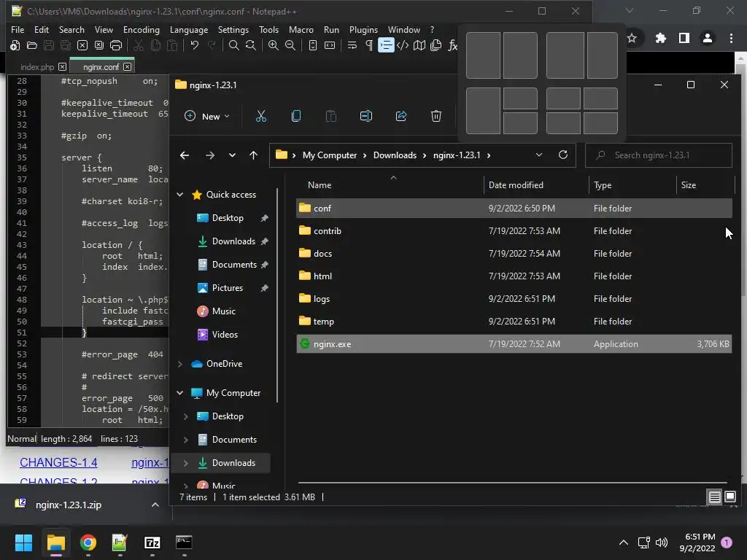Switch Explorer to details view icon

click(714, 497)
